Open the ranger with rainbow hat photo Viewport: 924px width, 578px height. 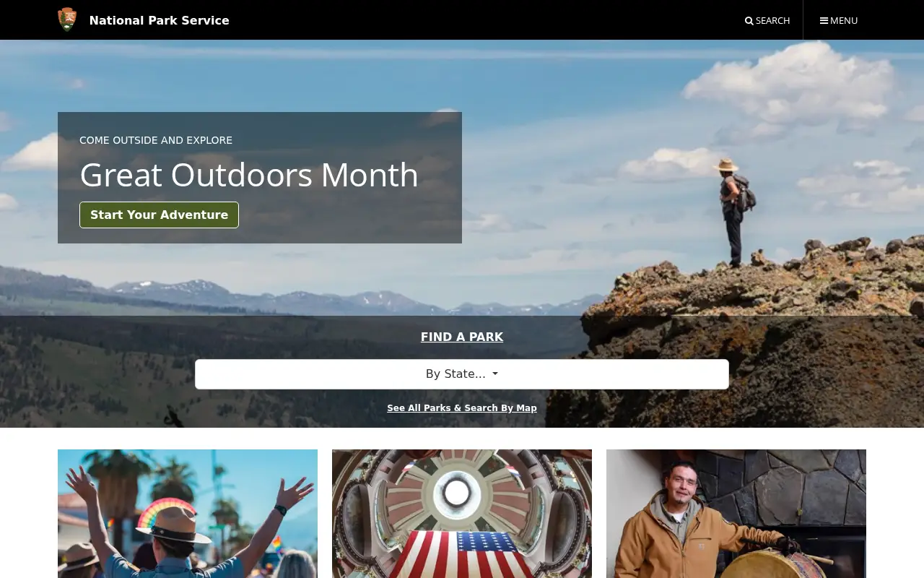click(x=188, y=514)
